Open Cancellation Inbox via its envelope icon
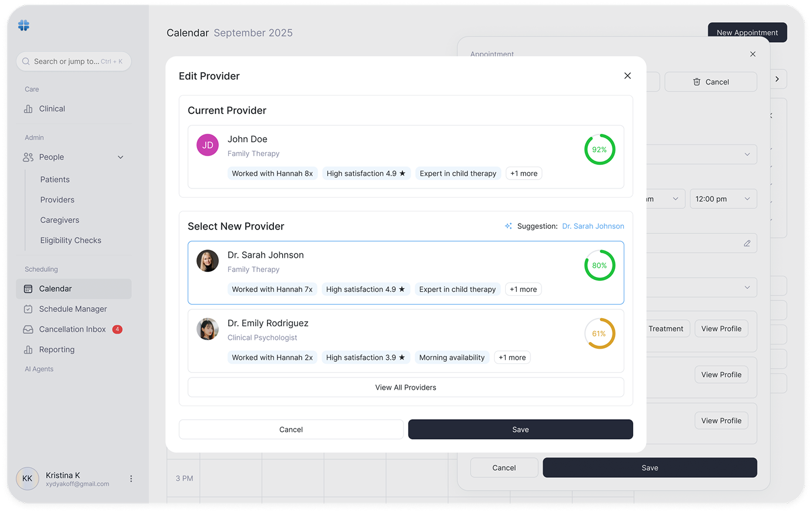 (27, 329)
